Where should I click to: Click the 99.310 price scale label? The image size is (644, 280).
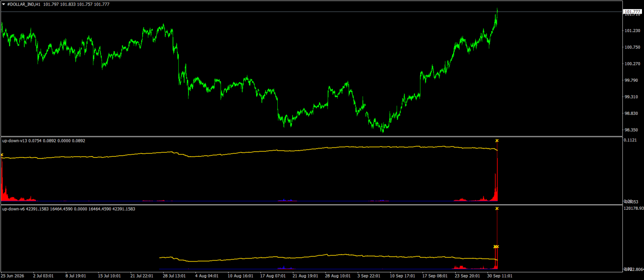pos(631,97)
